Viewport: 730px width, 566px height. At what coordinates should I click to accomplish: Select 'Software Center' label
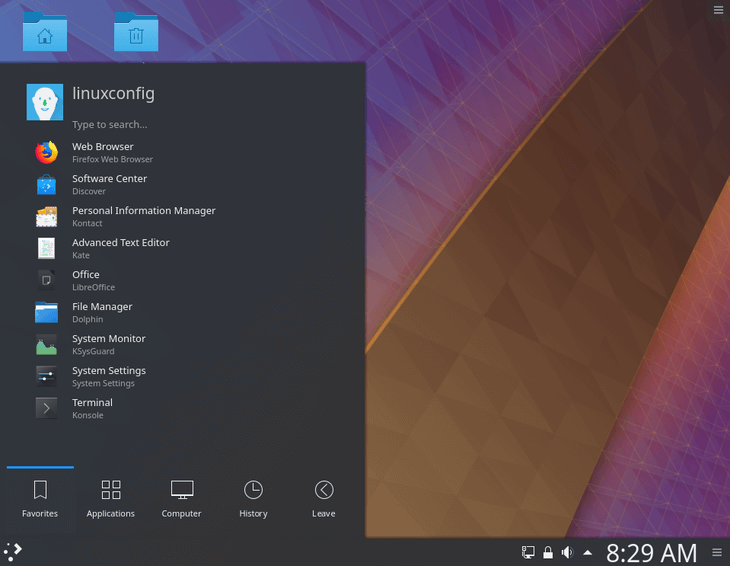click(109, 179)
